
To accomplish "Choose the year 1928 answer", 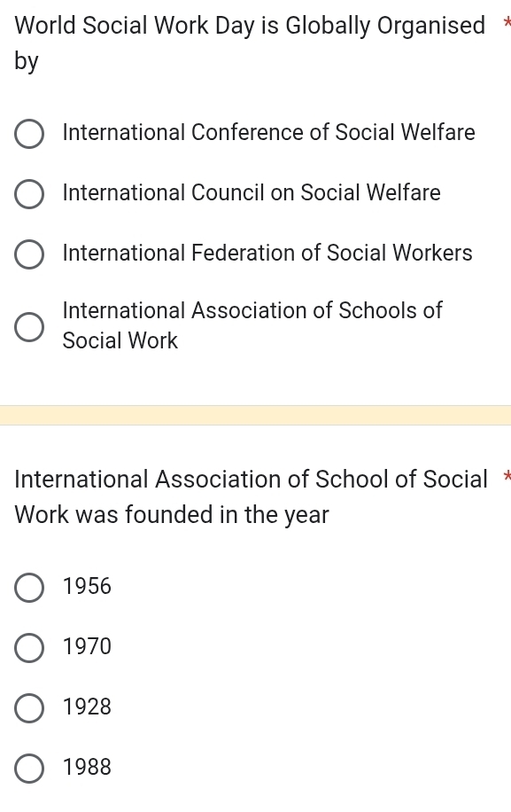I will click(29, 708).
